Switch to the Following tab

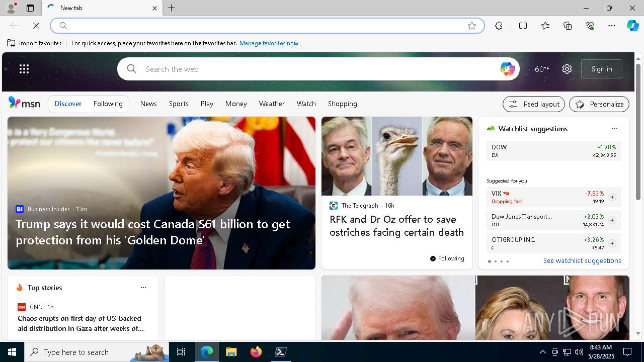[108, 104]
